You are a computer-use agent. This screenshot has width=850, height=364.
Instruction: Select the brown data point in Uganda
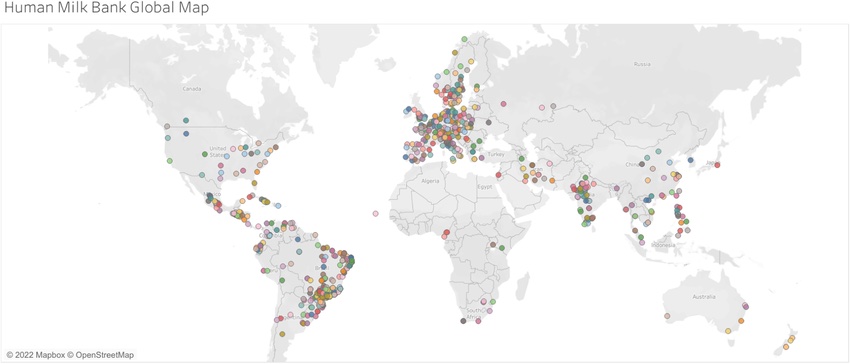click(x=493, y=245)
